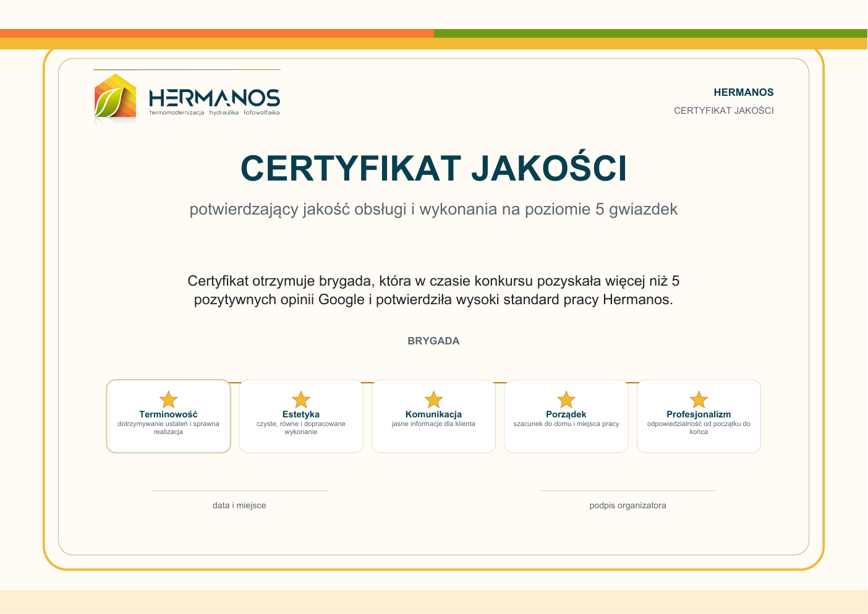Select the 'Estetyka' card title

(301, 414)
